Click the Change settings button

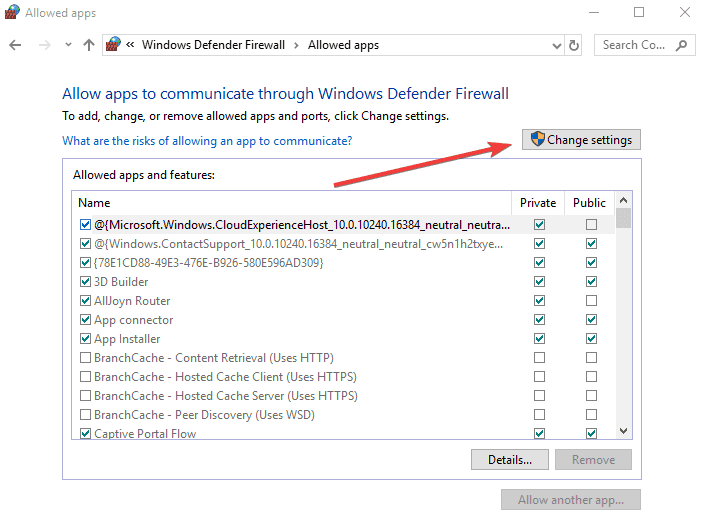pos(581,140)
